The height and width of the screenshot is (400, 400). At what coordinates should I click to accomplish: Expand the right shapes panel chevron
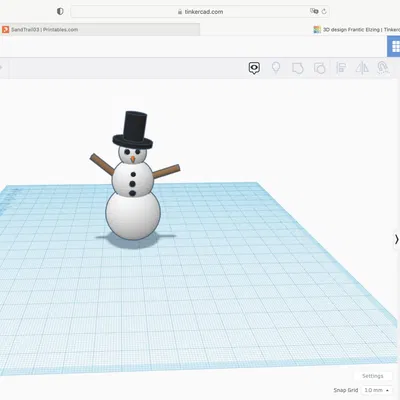396,239
